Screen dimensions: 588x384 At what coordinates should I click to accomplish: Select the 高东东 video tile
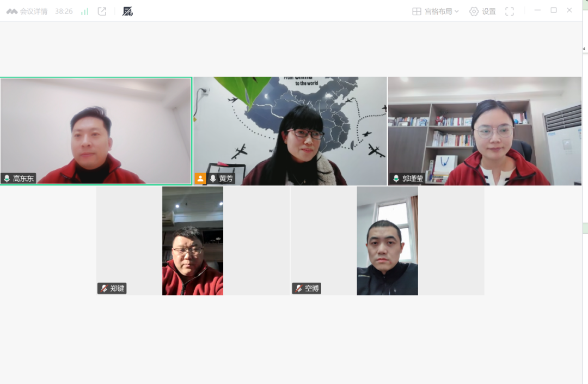point(96,131)
